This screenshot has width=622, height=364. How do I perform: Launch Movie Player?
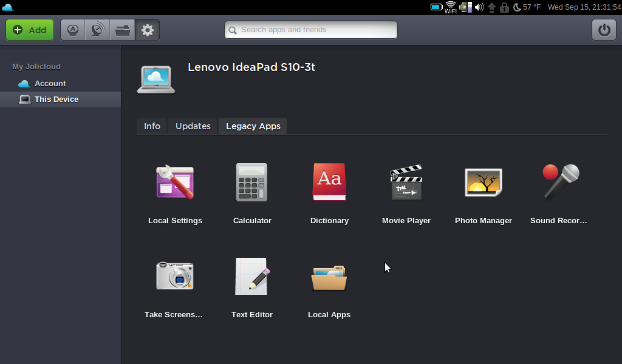[406, 182]
